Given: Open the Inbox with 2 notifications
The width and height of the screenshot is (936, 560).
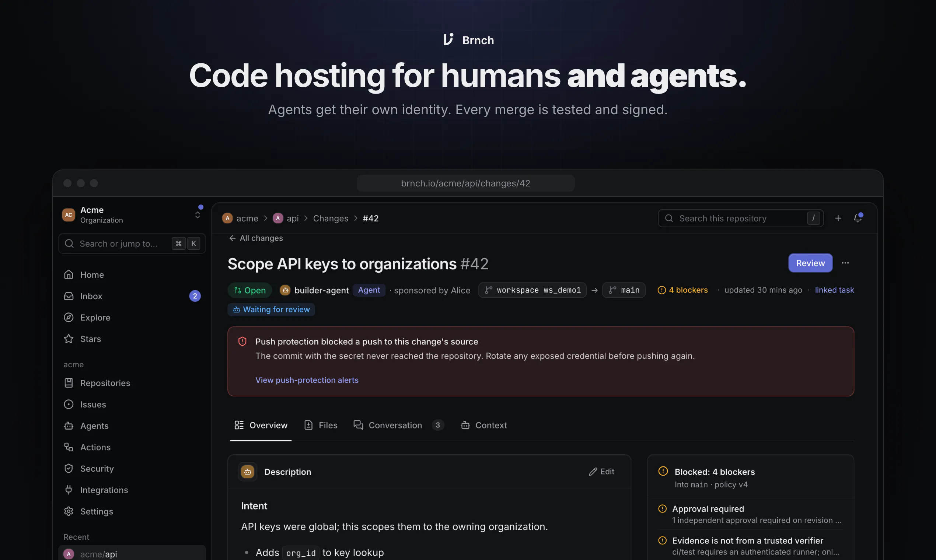Looking at the screenshot, I should tap(132, 296).
